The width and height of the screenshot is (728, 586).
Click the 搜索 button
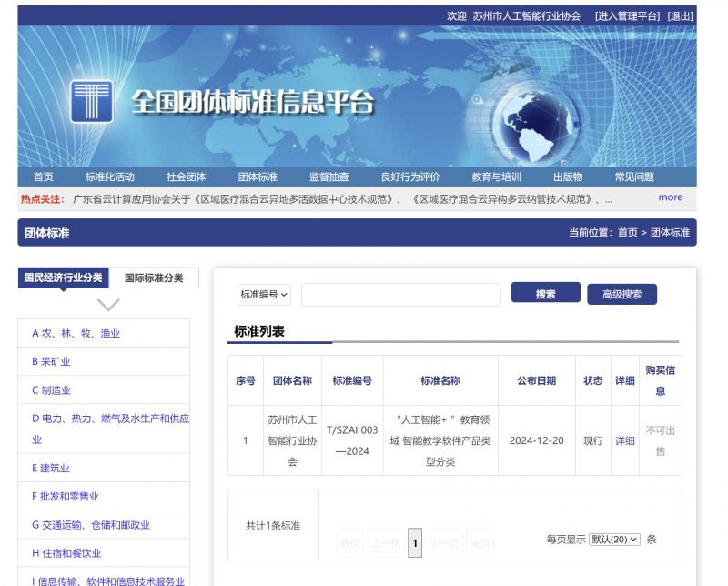pos(545,294)
